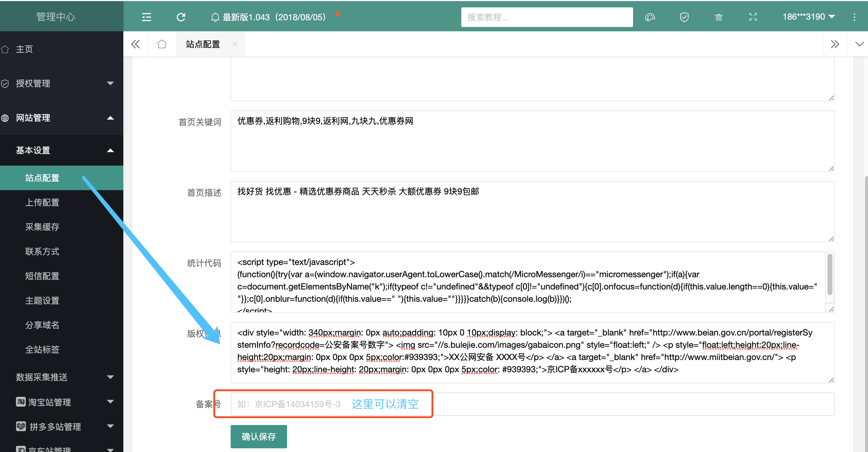Image resolution: width=868 pixels, height=452 pixels.
Task: Close the 站点配置 tab
Action: (x=235, y=44)
